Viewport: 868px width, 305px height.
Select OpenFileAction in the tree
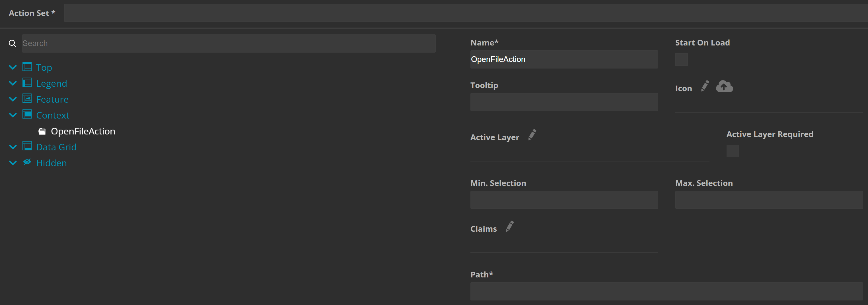click(x=83, y=131)
